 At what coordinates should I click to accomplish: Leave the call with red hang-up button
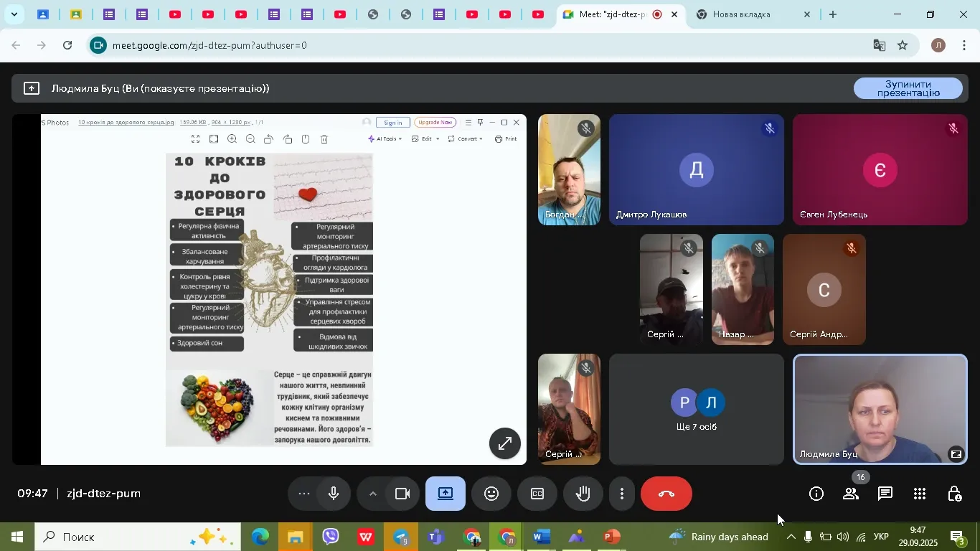click(x=666, y=494)
